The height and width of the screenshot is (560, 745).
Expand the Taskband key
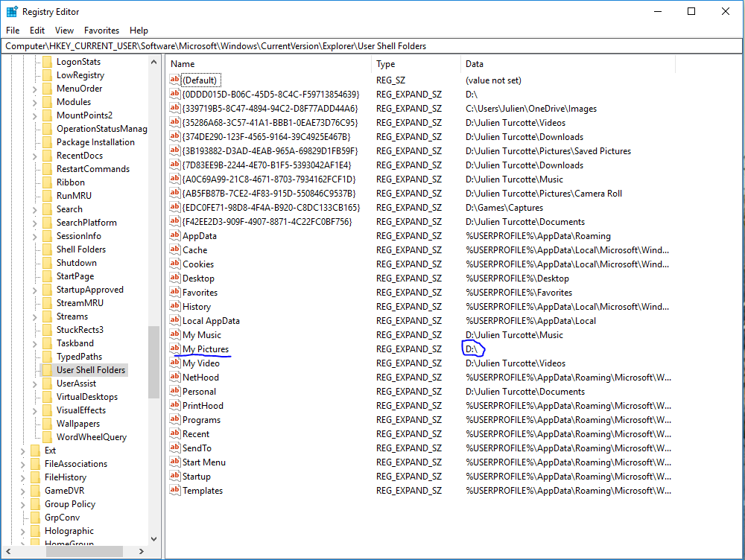point(35,343)
